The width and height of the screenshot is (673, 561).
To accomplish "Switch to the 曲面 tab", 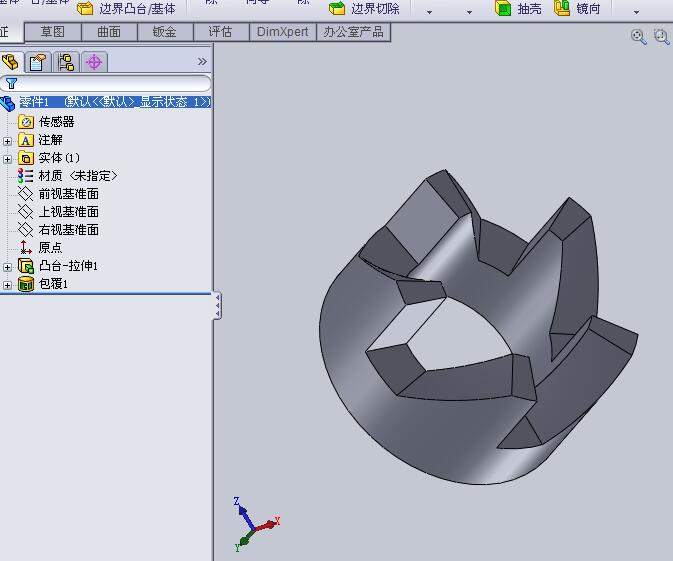I will click(109, 32).
